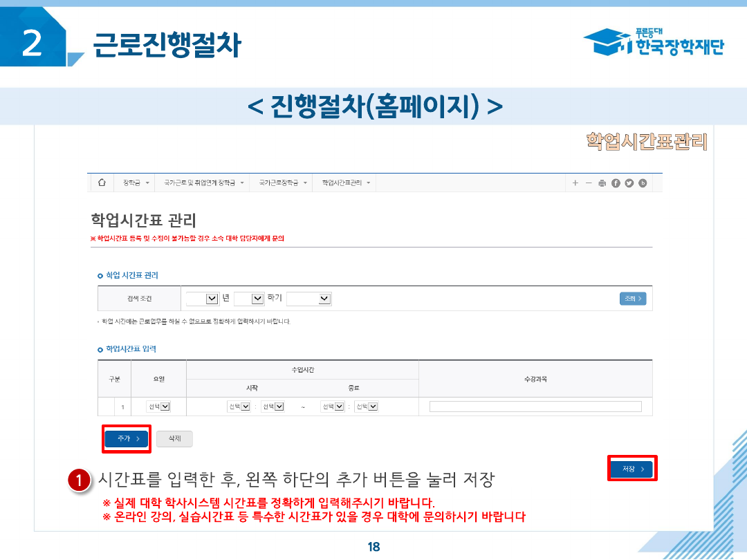Click the 한국장학재단 logo

point(653,43)
